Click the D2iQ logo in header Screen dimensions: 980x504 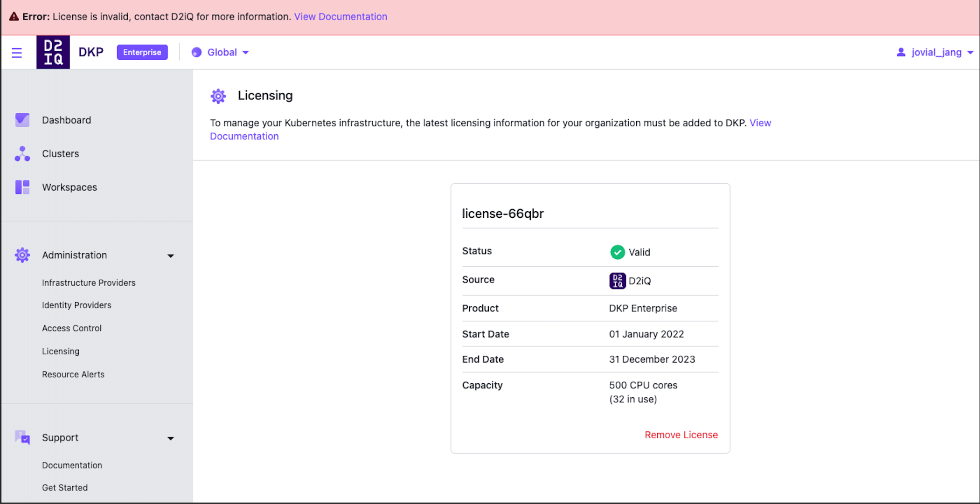coord(53,52)
